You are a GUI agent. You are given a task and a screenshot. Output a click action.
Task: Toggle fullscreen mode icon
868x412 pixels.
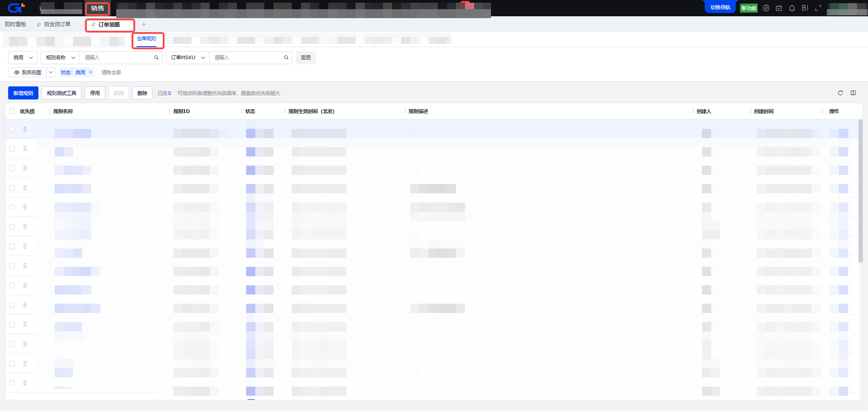[x=818, y=8]
